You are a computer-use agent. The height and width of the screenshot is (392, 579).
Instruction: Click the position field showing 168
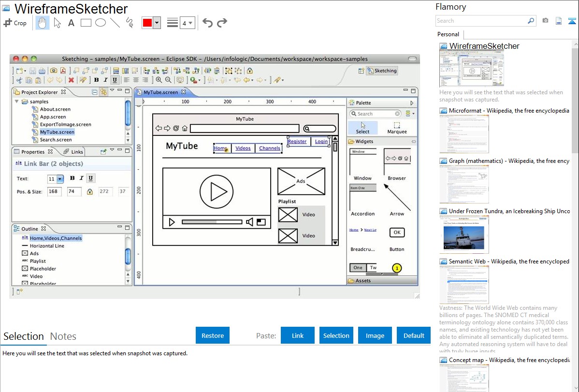pos(54,191)
